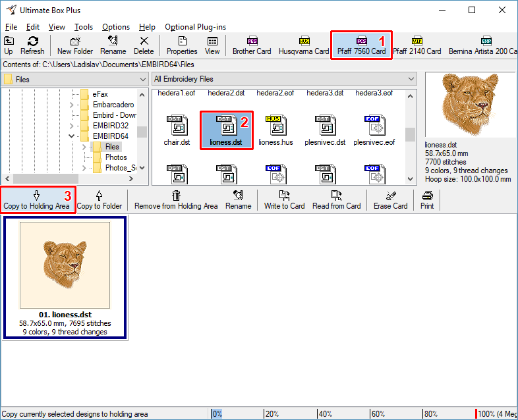Create a New Folder from toolbar
Viewport: 518px width, 420px height.
[75, 45]
